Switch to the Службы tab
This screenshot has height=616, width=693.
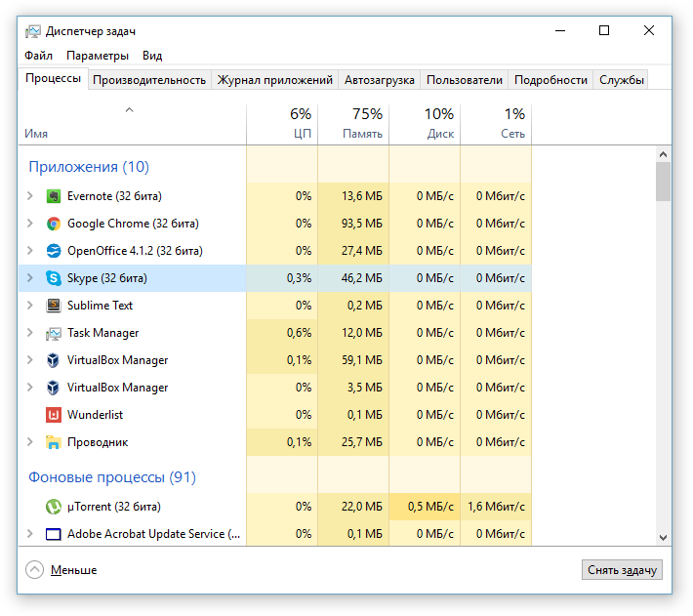[621, 80]
